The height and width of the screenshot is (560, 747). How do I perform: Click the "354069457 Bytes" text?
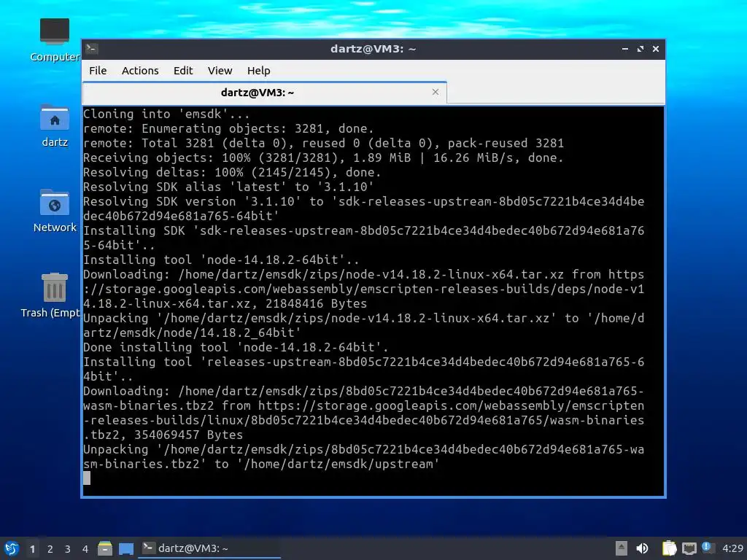(189, 435)
